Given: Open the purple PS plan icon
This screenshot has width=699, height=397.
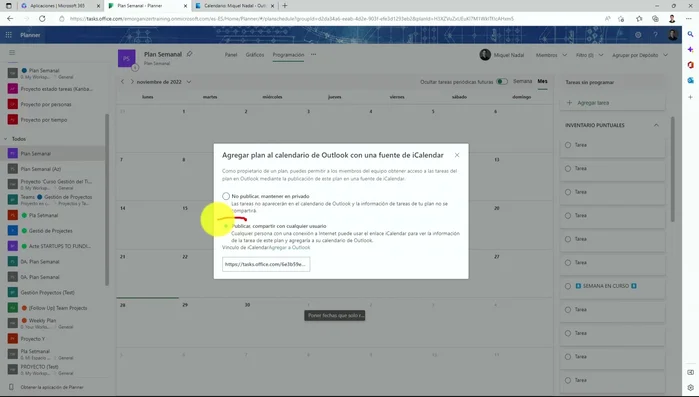Looking at the screenshot, I should [127, 58].
